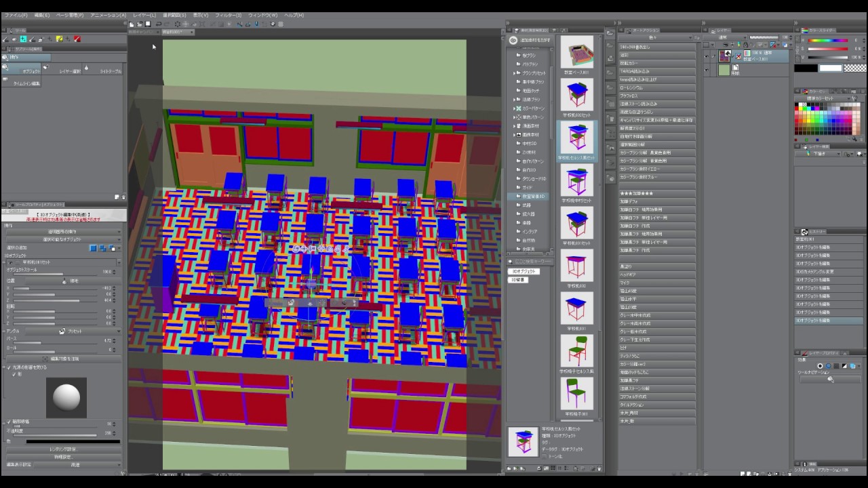Toggle visibility eye of 教室ベース001 layer

[706, 56]
